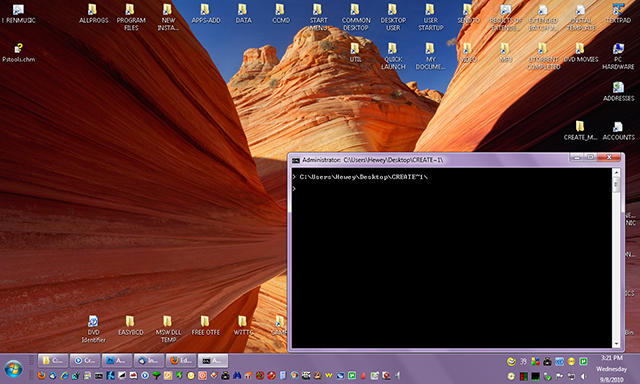Viewport: 640px width, 384px height.
Task: Click the green tree quick launch icon
Action: [156, 376]
